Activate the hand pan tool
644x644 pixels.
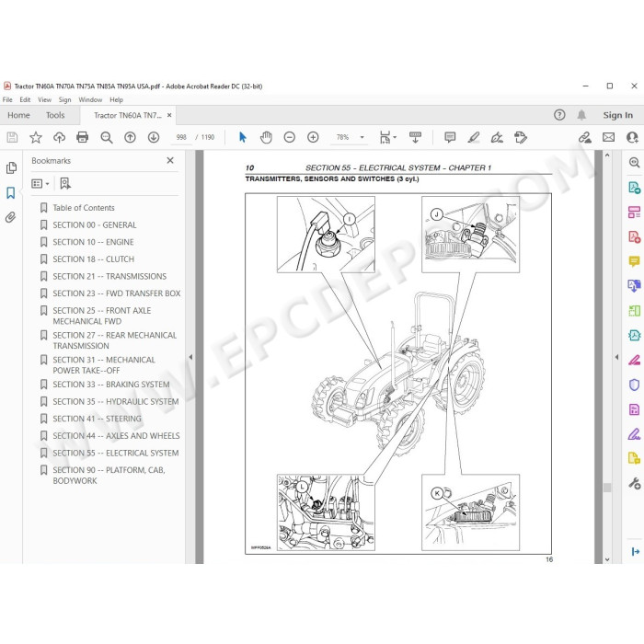pos(266,137)
